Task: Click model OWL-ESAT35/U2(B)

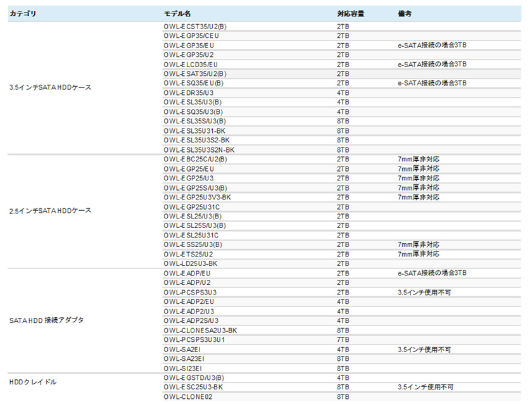Action: tap(195, 74)
